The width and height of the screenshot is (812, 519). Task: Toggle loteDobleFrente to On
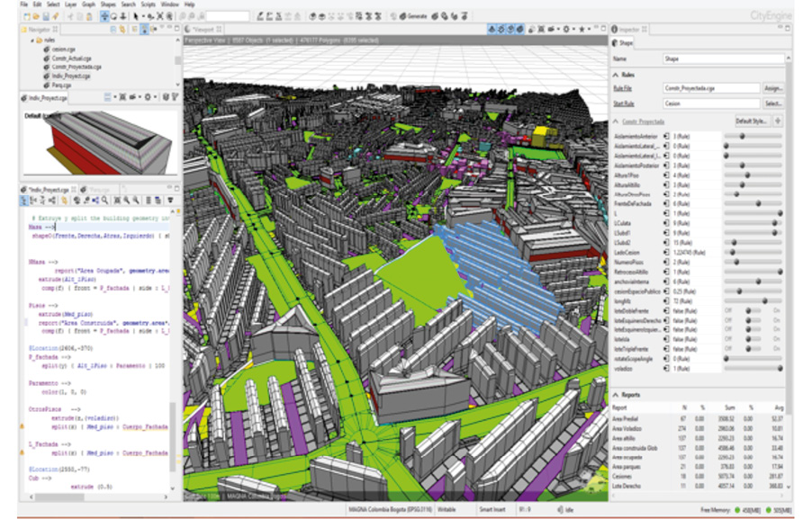[778, 310]
